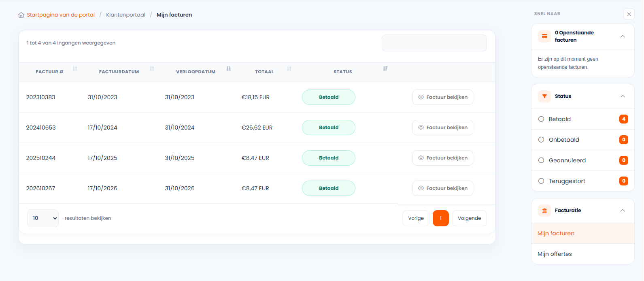Collapse the Status filter panel
The width and height of the screenshot is (644, 281).
pyautogui.click(x=623, y=96)
